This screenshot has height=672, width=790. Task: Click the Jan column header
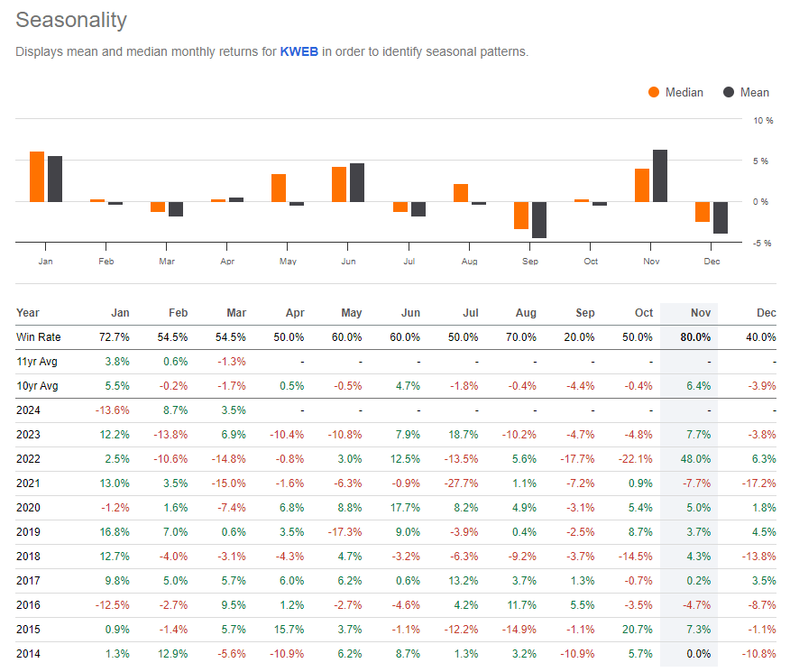[120, 313]
